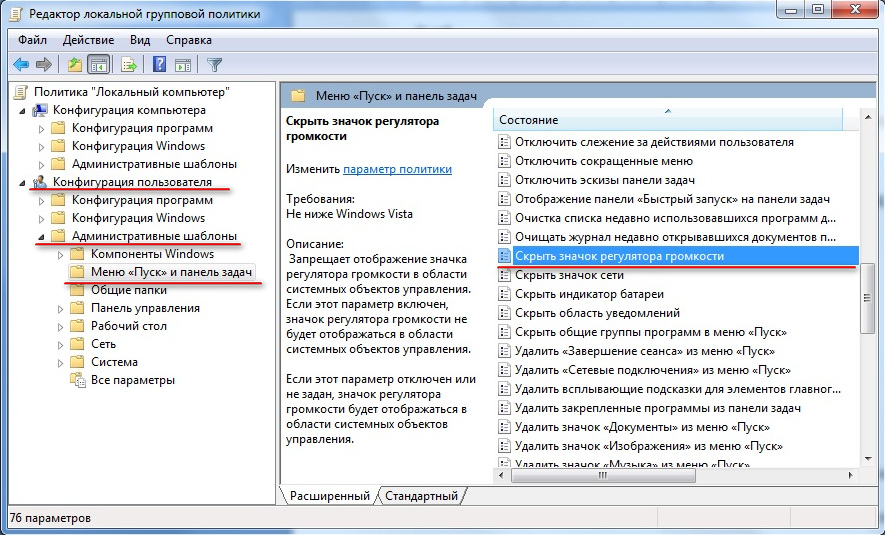Viewport: 885px width, 535px height.
Task: Switch to the Стандартный tab
Action: click(421, 496)
